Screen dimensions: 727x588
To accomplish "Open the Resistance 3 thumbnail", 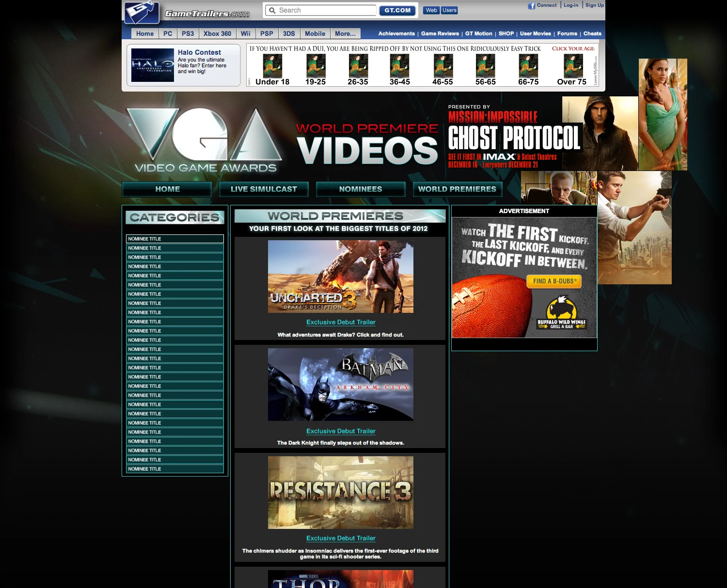I will [341, 493].
